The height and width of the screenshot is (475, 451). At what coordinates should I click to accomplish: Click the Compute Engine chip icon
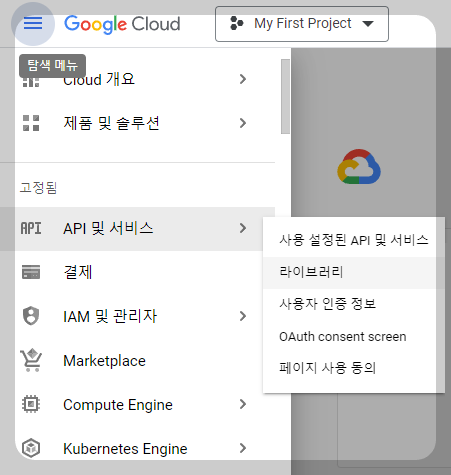(x=31, y=404)
